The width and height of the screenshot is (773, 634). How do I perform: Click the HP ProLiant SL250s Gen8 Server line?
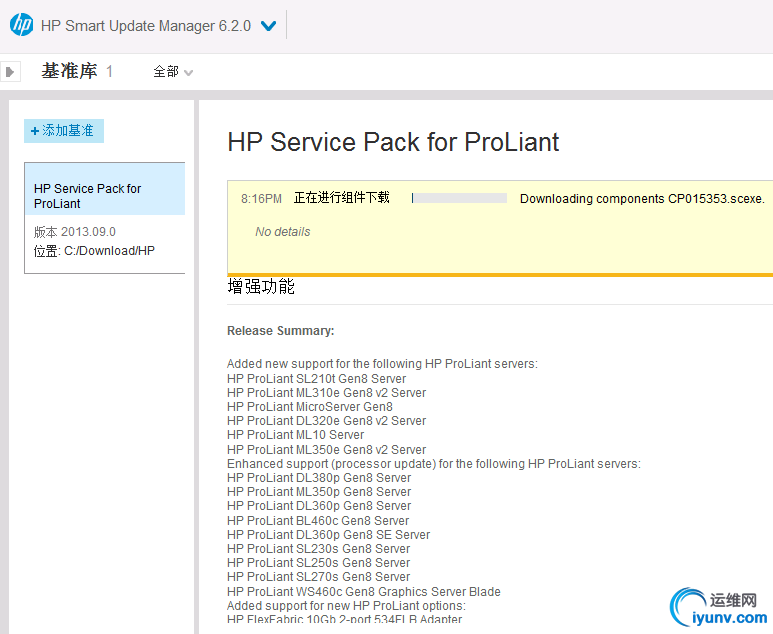(x=318, y=563)
